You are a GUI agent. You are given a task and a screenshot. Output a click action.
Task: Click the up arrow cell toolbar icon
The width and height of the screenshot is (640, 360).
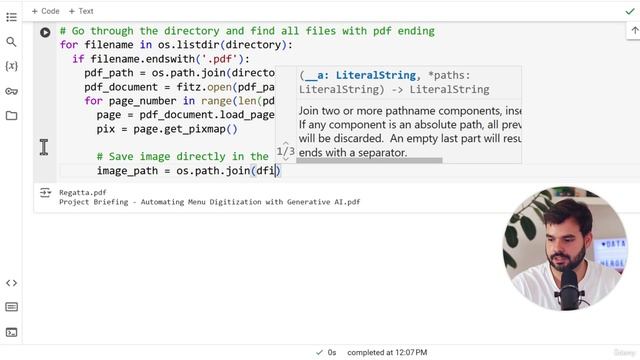(x=635, y=31)
